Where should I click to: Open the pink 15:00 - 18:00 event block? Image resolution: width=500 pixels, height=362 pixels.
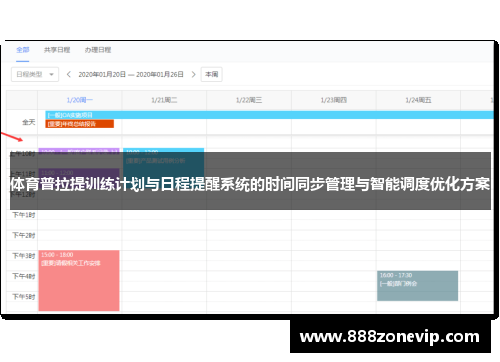coord(79,281)
